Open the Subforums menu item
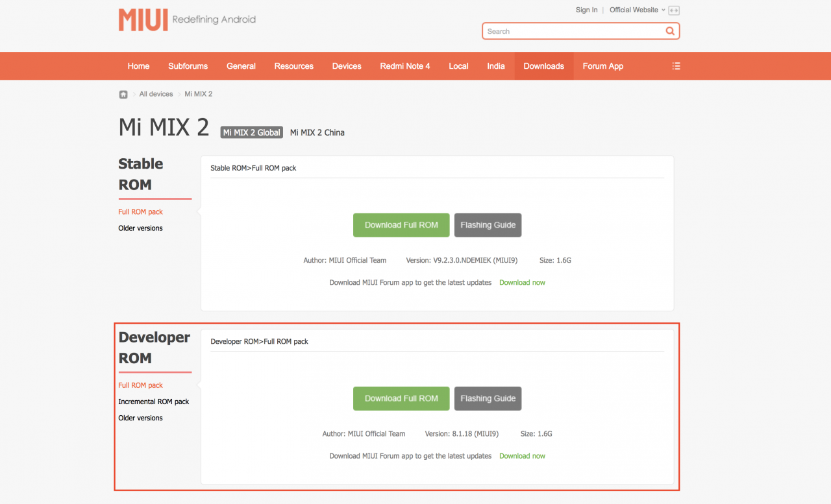Viewport: 831px width, 504px height. (188, 66)
